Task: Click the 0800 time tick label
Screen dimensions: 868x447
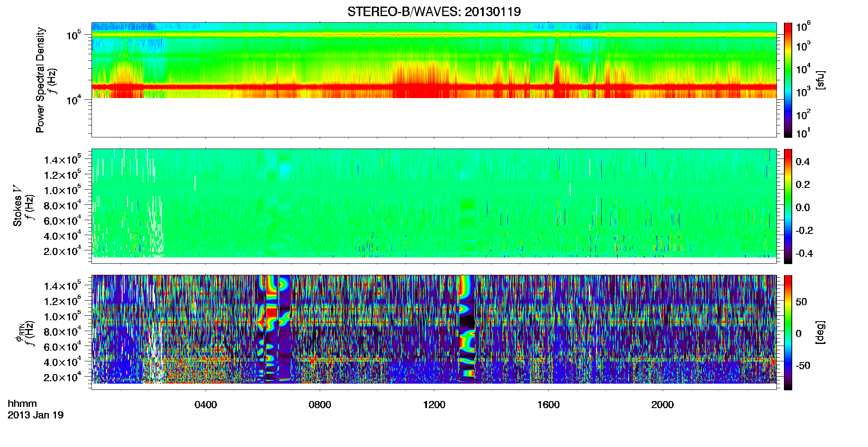Action: click(320, 405)
